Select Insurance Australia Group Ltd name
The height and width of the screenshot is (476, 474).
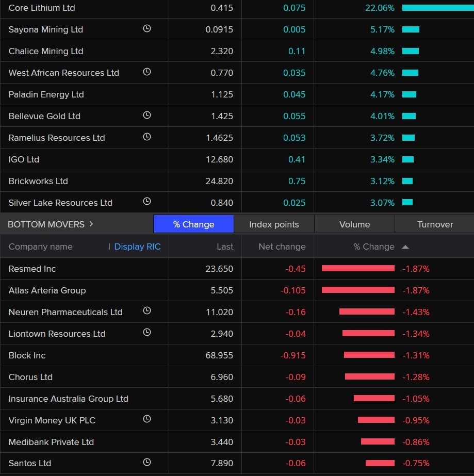click(68, 399)
